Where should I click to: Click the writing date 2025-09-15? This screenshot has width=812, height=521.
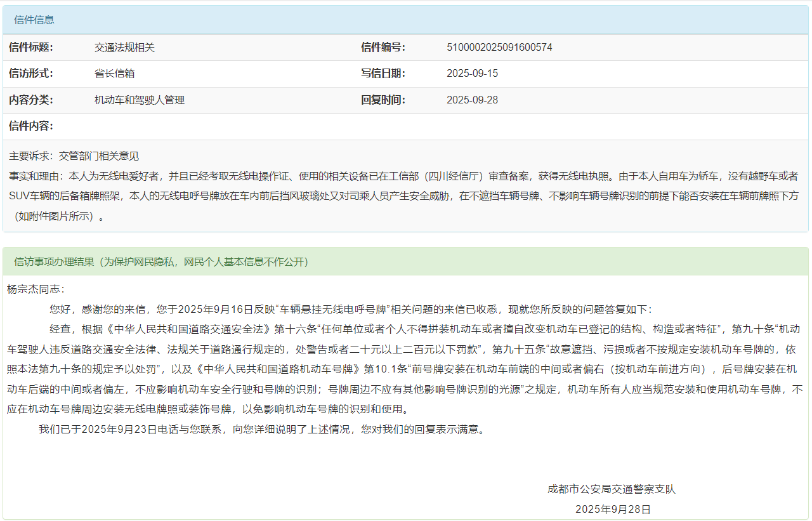(472, 74)
